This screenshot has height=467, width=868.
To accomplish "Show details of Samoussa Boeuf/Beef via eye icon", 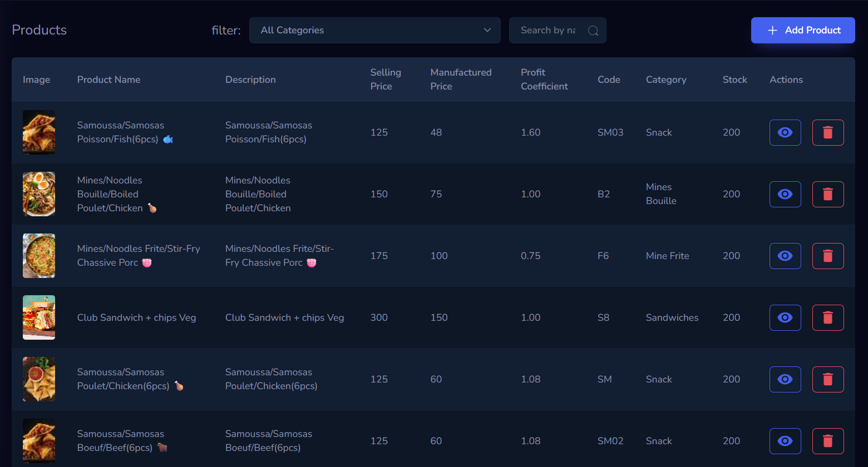I will (785, 441).
